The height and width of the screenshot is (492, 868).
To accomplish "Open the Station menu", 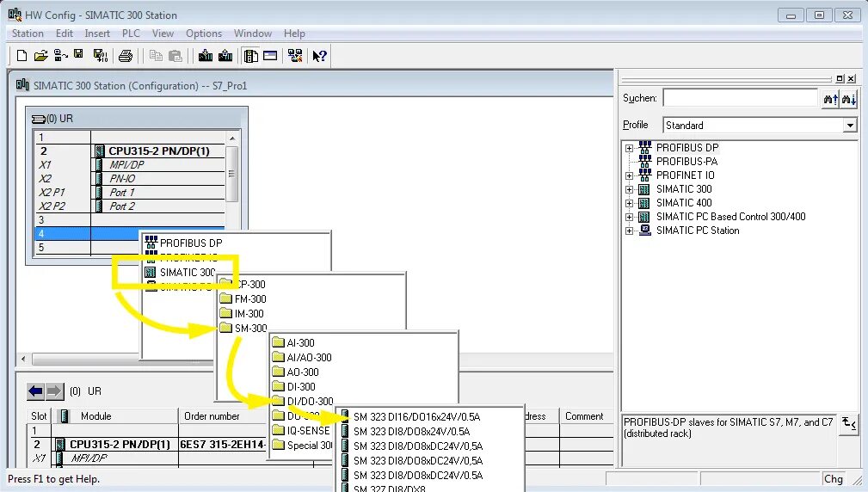I will (x=28, y=34).
